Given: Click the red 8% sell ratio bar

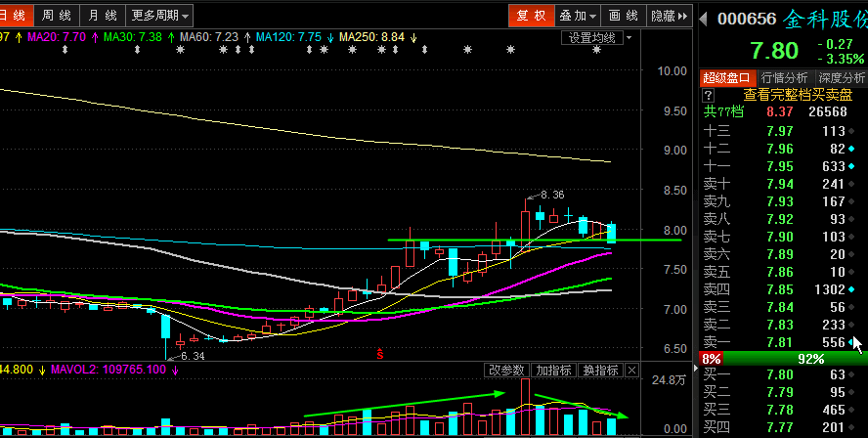Looking at the screenshot, I should point(712,359).
